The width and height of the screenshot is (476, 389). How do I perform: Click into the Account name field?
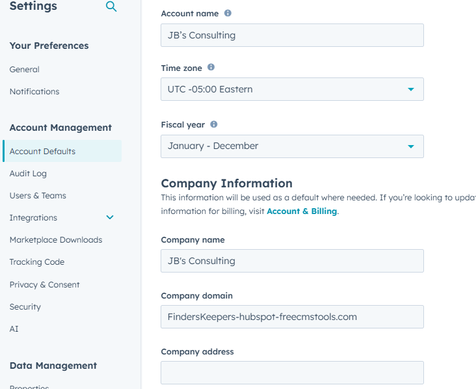pos(292,35)
